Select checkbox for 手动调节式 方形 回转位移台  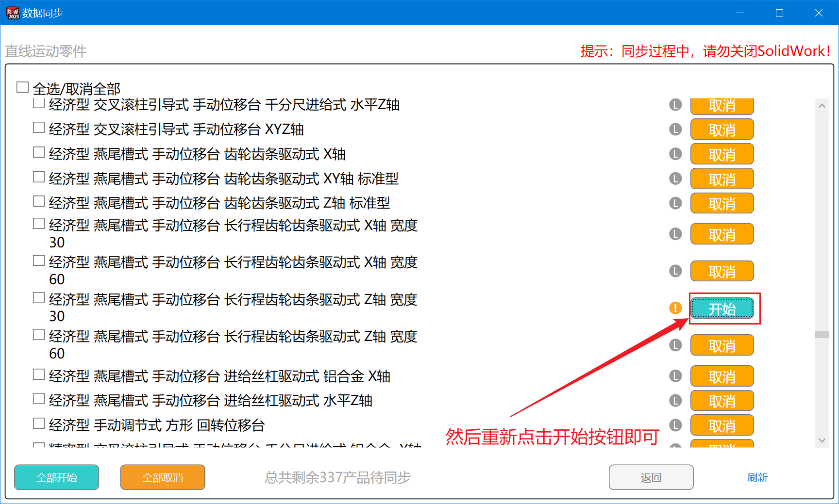(x=39, y=423)
